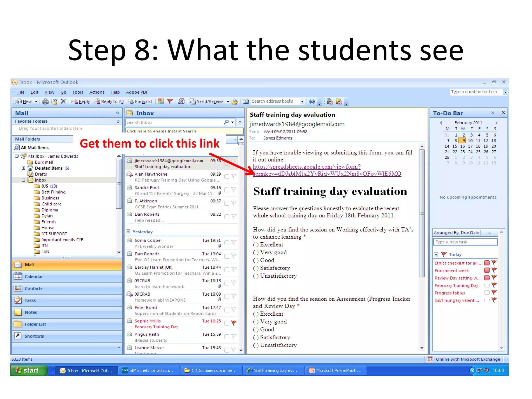Open the Edit menu
The height and width of the screenshot is (399, 532).
[34, 92]
